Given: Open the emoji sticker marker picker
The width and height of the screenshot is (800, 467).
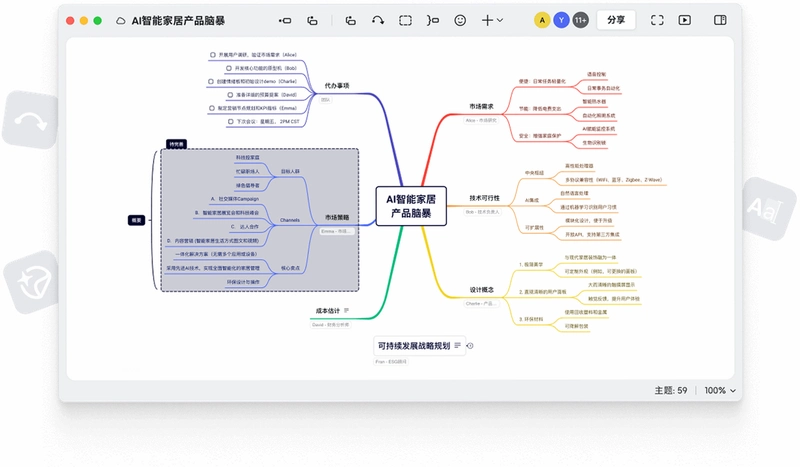Looking at the screenshot, I should [x=460, y=20].
